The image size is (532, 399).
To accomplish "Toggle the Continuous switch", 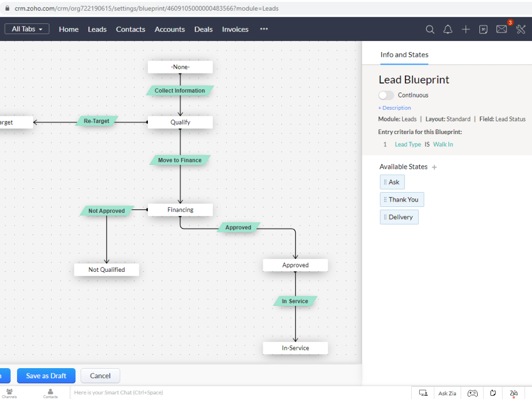I will (386, 95).
